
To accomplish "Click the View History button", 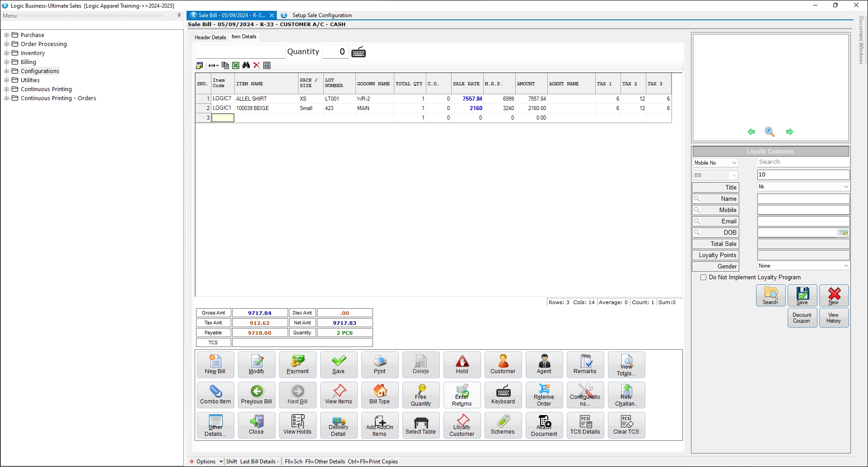I will click(x=833, y=318).
